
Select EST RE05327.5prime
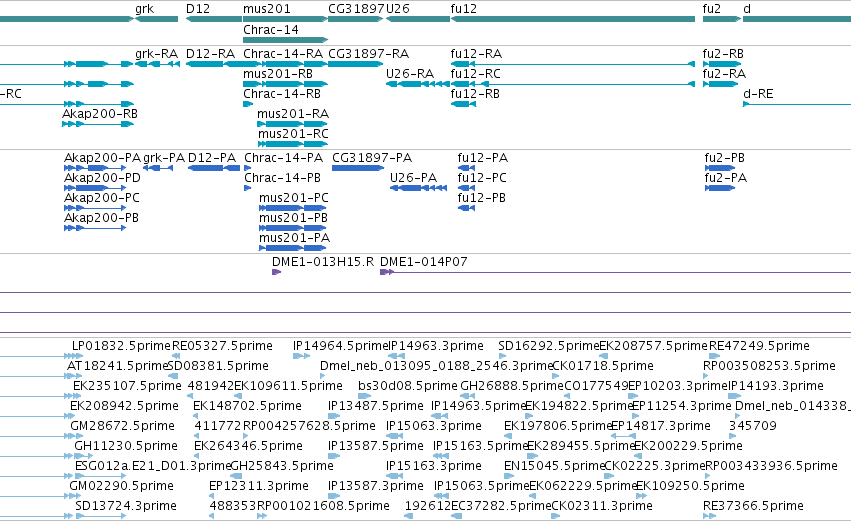click(x=222, y=346)
